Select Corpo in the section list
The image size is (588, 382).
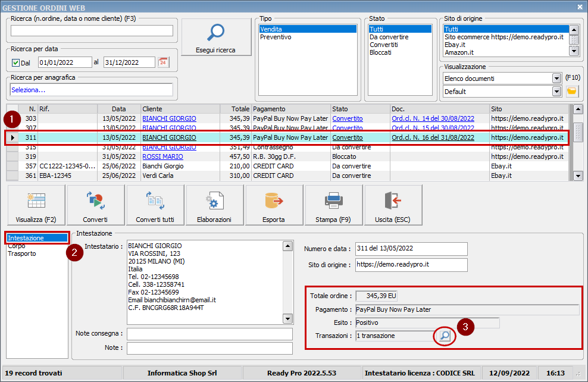(x=17, y=246)
